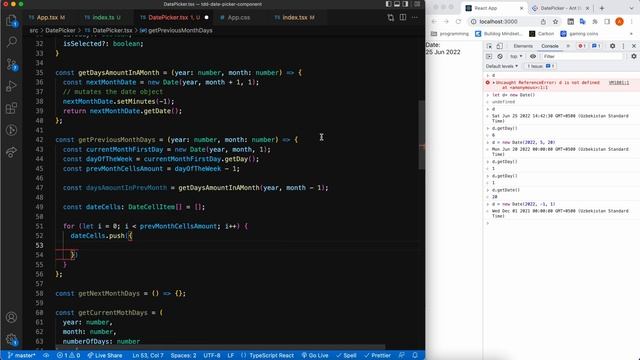Select the React App browser tab
The width and height of the screenshot is (640, 360).
coord(495,8)
